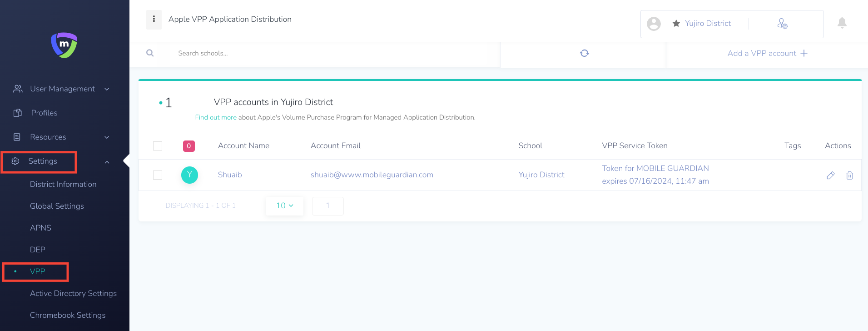Viewport: 868px width, 331px height.
Task: Open the user settings gear-person icon
Action: (x=782, y=23)
